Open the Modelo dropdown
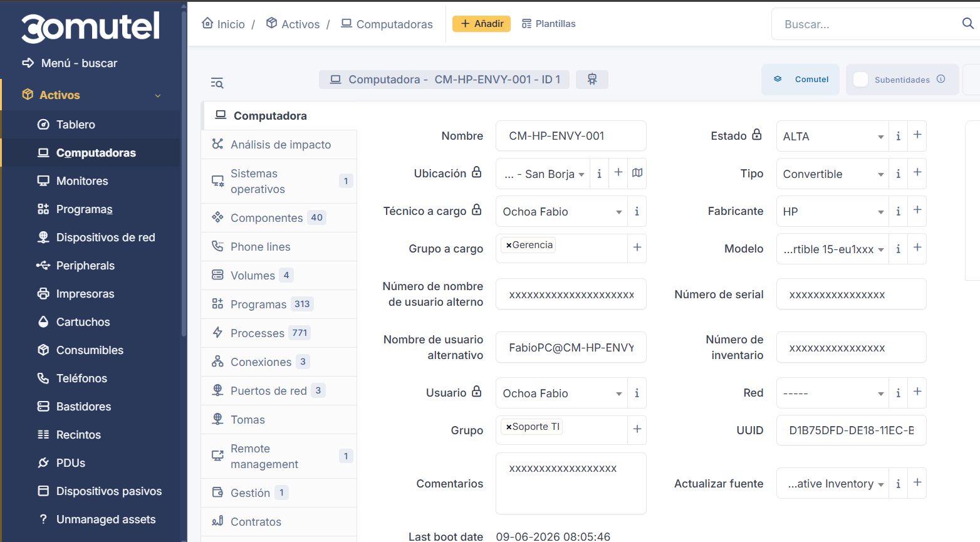 tap(832, 249)
